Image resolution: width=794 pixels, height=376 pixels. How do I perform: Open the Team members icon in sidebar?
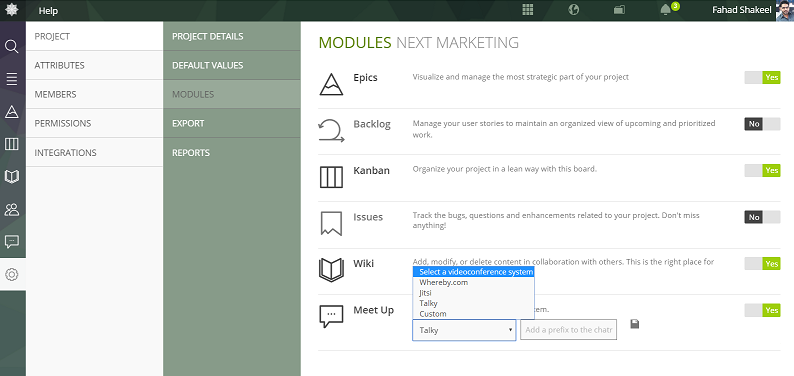pyautogui.click(x=12, y=209)
